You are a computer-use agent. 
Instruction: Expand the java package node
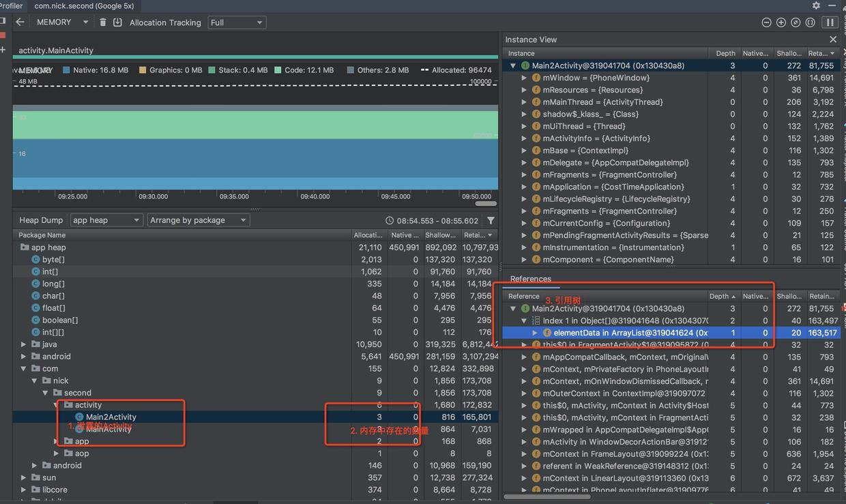pos(25,344)
